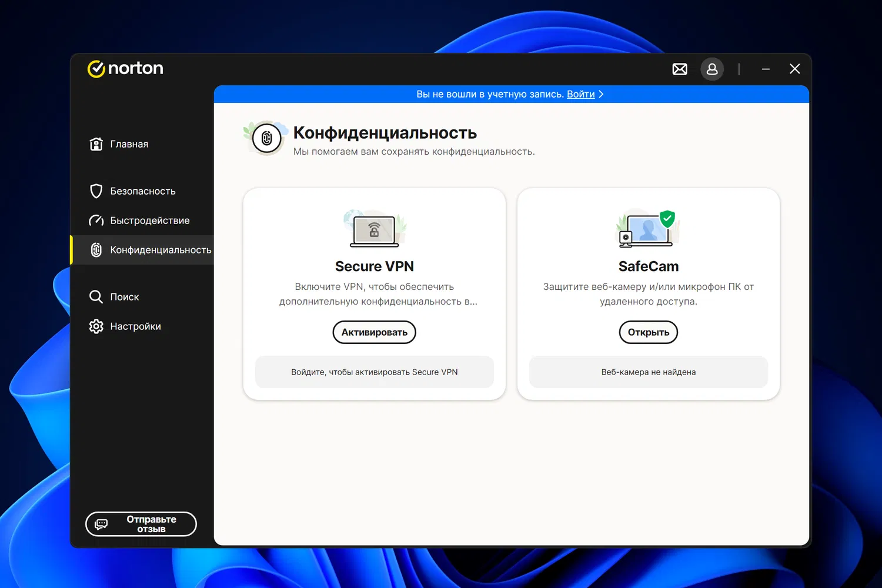
Task: Click the notice "Войдите, чтобы активировать Secure VPN"
Action: click(375, 372)
